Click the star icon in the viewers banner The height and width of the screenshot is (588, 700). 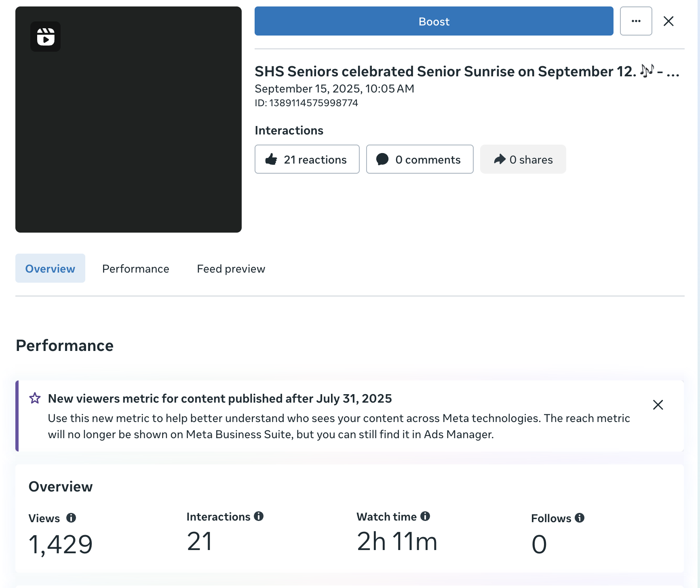tap(35, 399)
